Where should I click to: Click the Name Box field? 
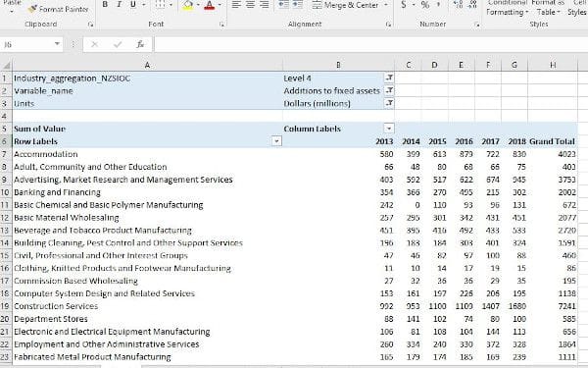point(27,44)
